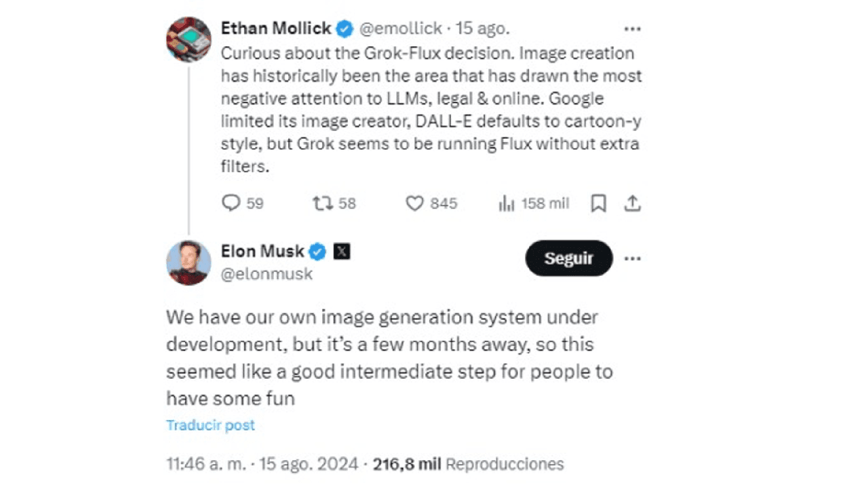Click the Elon Musk display name

(x=262, y=251)
